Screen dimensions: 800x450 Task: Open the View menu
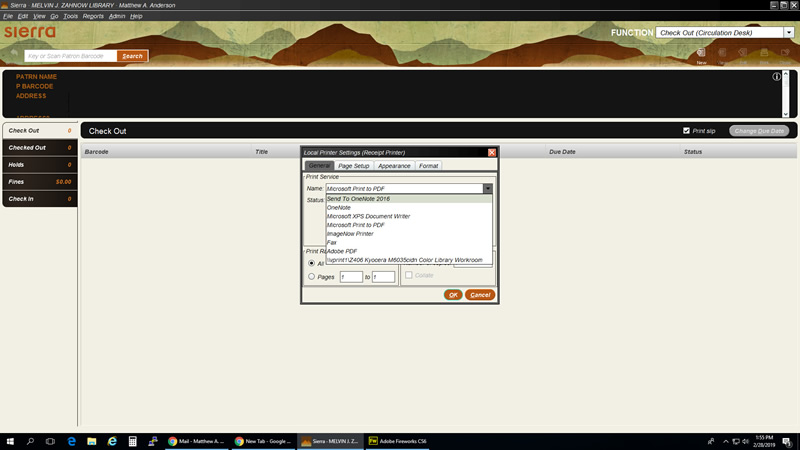(x=39, y=16)
